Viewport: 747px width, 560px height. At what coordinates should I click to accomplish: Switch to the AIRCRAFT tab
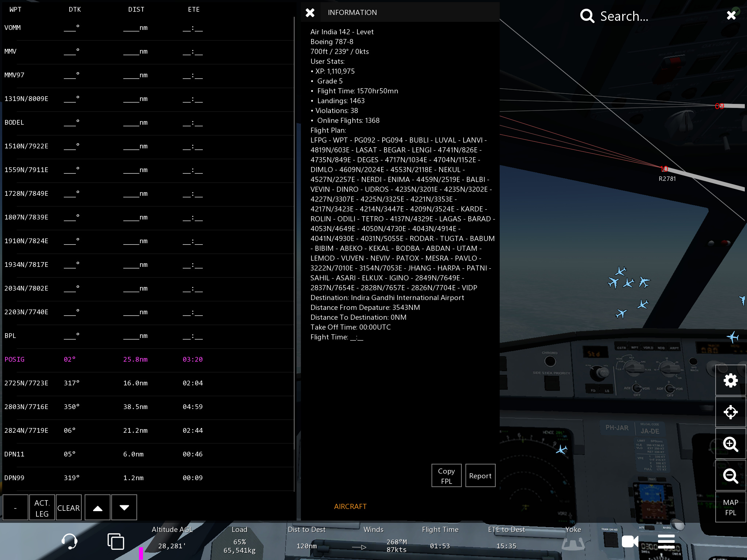click(350, 506)
